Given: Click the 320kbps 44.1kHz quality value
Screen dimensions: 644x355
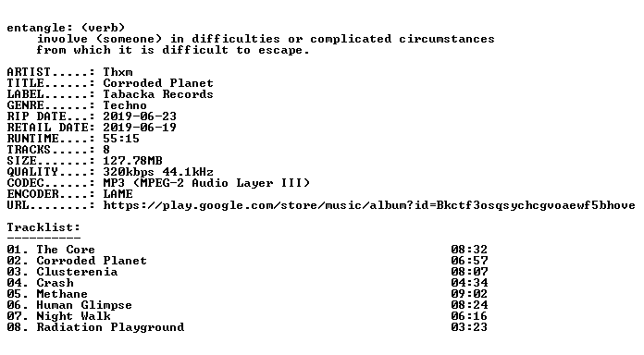Looking at the screenshot, I should (x=158, y=172).
